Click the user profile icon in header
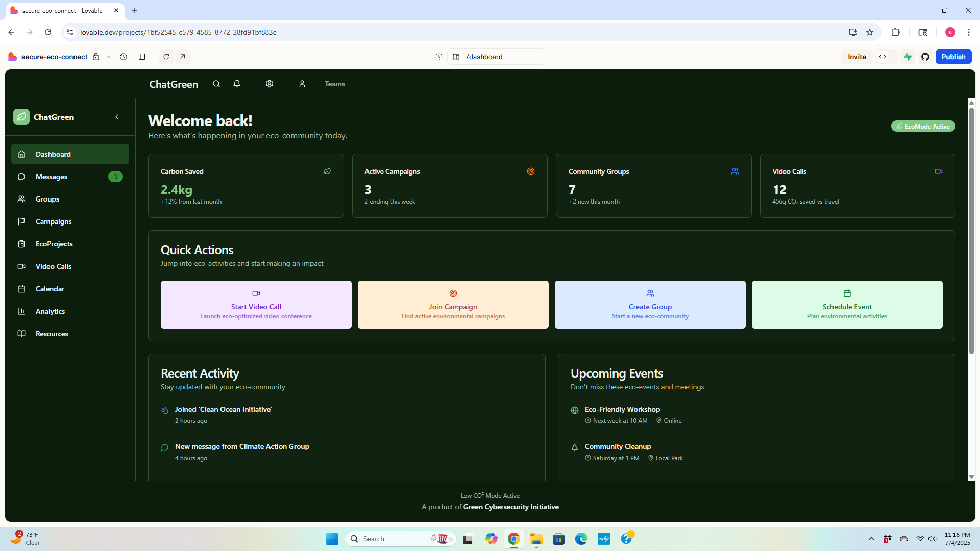 click(x=302, y=84)
